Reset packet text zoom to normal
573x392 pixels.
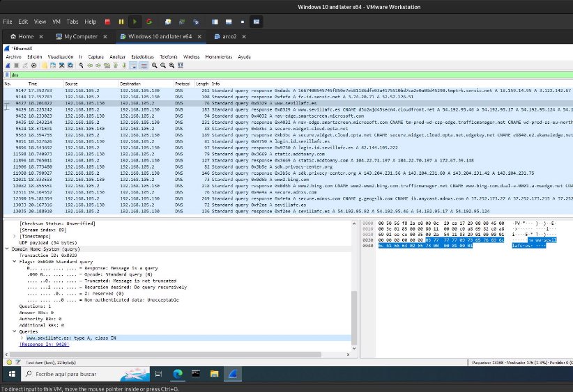pos(171,65)
